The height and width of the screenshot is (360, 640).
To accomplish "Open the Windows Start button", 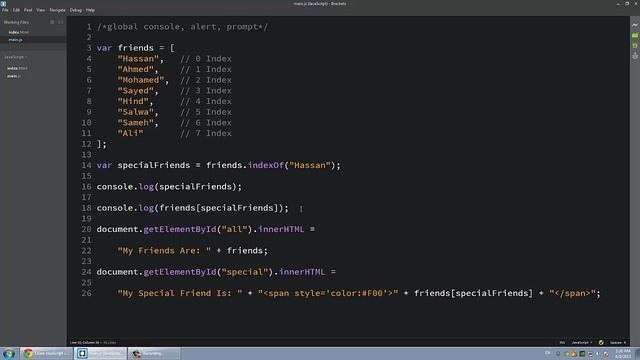I will coord(9,353).
